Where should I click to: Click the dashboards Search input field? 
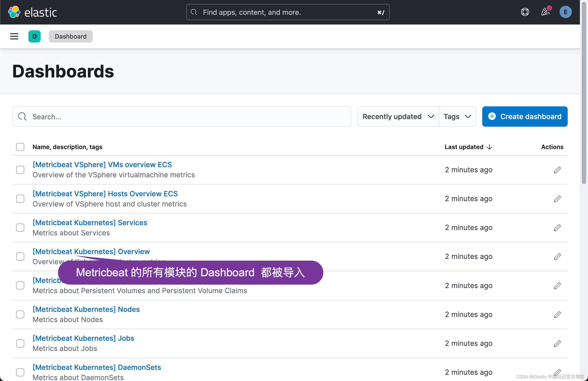182,117
